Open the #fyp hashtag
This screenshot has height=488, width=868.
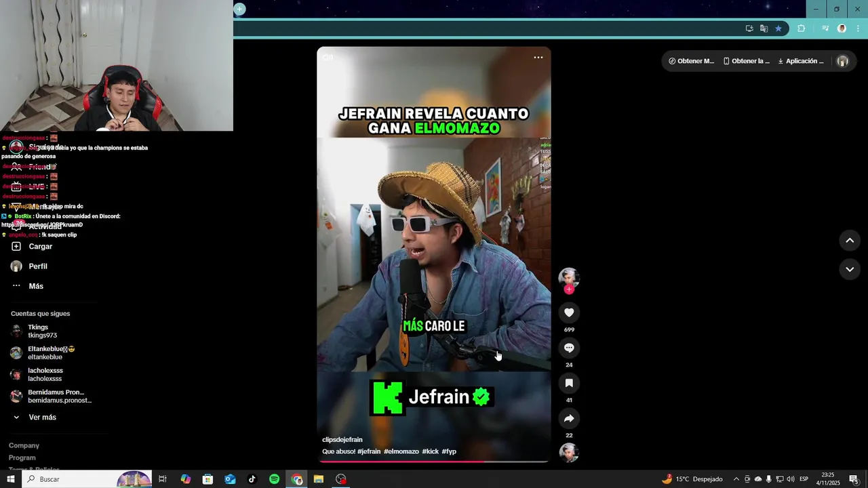point(449,451)
